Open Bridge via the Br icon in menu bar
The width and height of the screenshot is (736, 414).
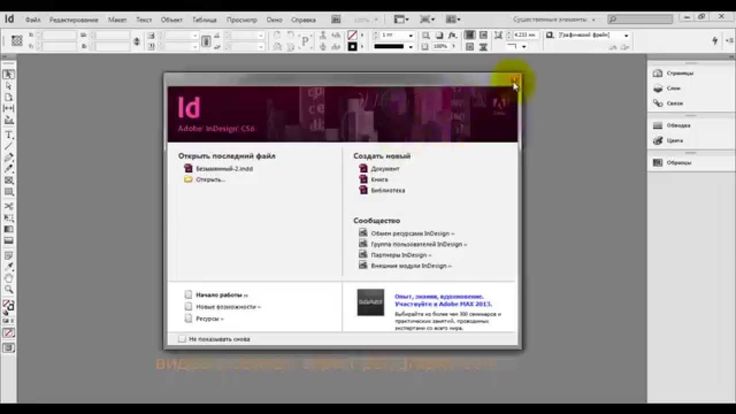click(336, 19)
